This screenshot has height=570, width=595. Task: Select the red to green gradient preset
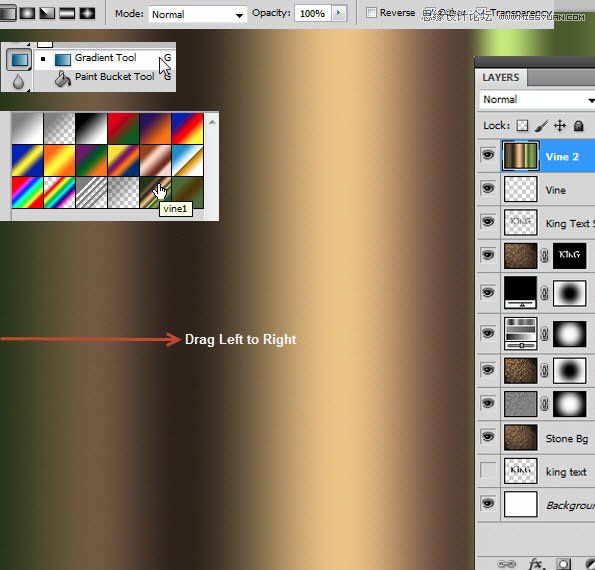point(123,129)
